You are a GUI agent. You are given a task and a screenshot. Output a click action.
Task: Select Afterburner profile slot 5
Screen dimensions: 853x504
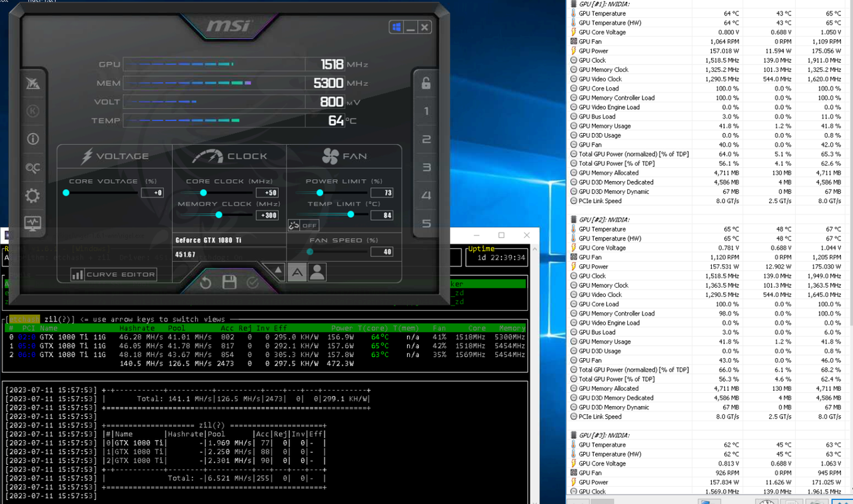[x=426, y=224]
